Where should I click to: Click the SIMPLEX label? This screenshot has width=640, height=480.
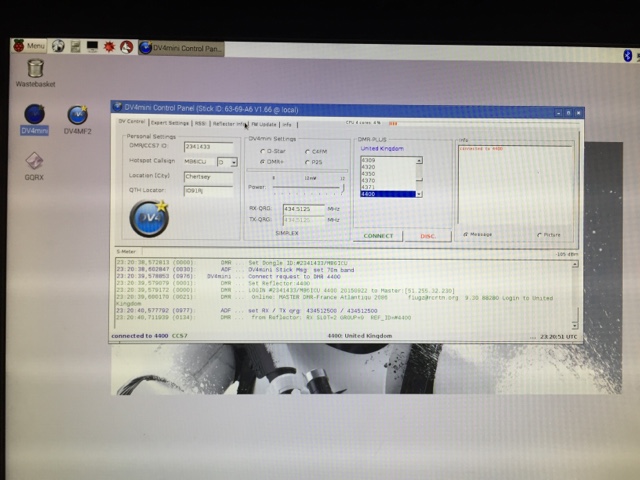(287, 233)
